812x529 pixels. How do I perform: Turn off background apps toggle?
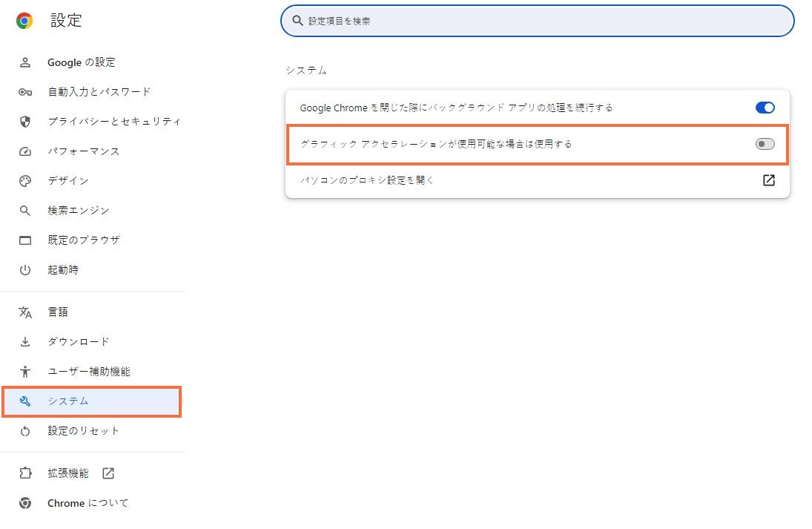(765, 108)
